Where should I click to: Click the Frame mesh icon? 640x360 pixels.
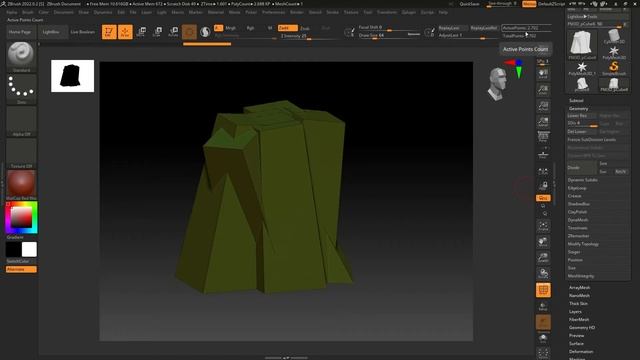coord(543,226)
